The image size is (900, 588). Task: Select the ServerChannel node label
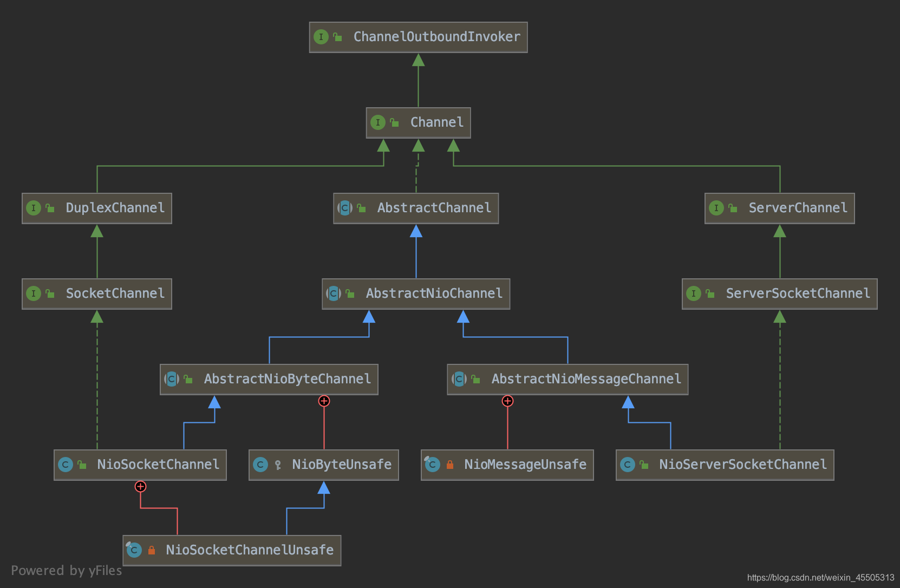pyautogui.click(x=798, y=208)
